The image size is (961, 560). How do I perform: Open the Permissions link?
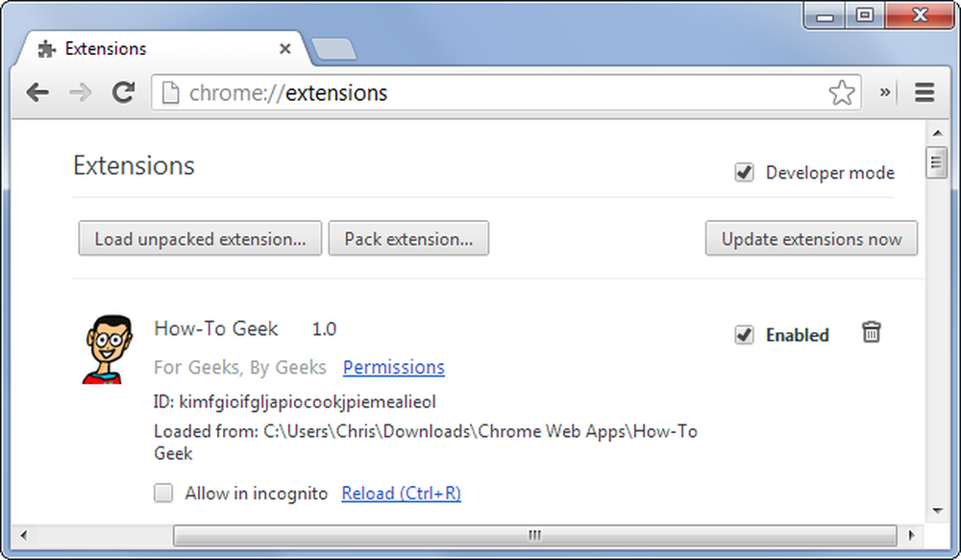click(393, 367)
